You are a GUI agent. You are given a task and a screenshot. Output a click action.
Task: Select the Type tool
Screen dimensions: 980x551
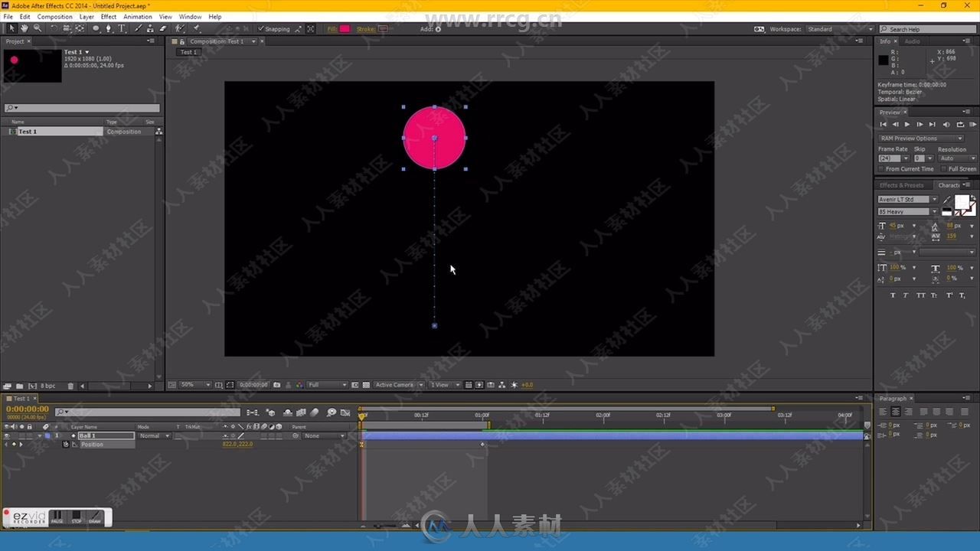(121, 28)
